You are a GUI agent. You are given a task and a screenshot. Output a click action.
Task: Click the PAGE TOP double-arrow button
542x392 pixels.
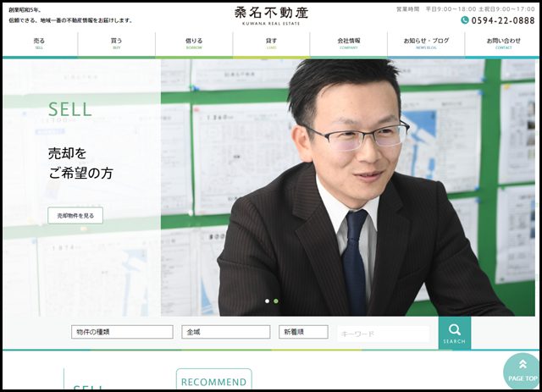point(523,372)
